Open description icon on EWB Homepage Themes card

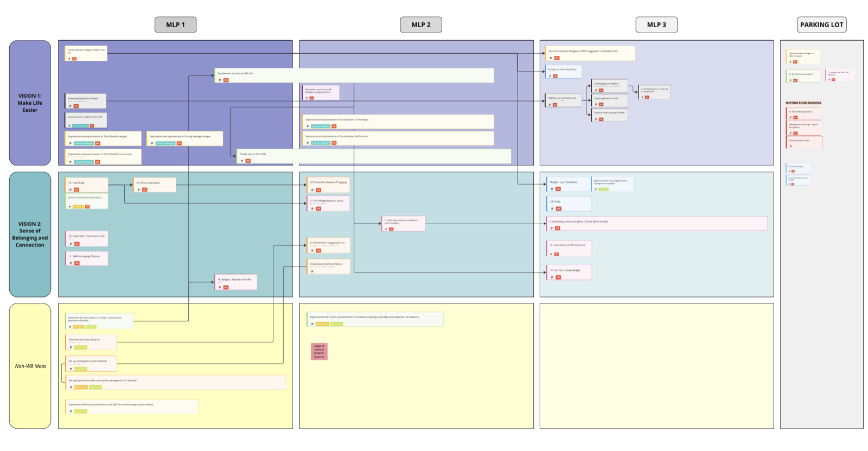(71, 263)
